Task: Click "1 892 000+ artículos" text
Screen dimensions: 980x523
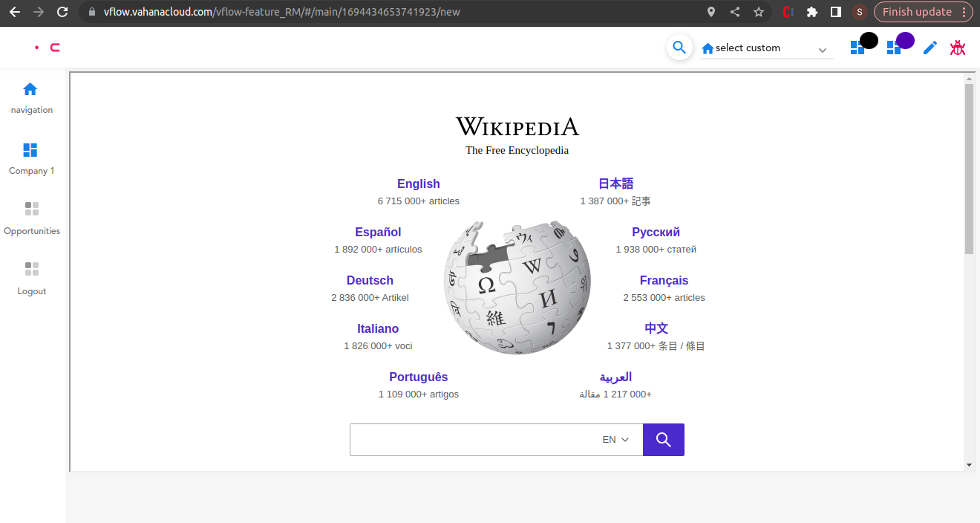Action: (x=378, y=250)
